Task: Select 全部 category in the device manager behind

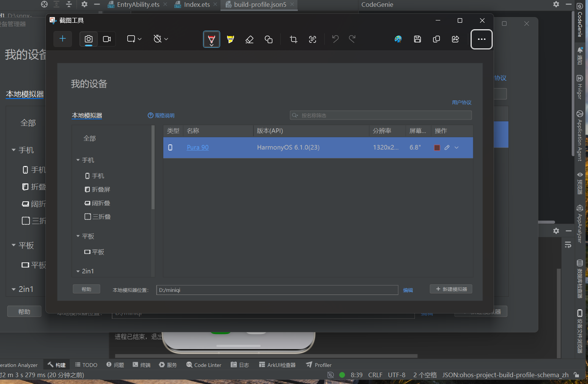Action: (x=28, y=123)
